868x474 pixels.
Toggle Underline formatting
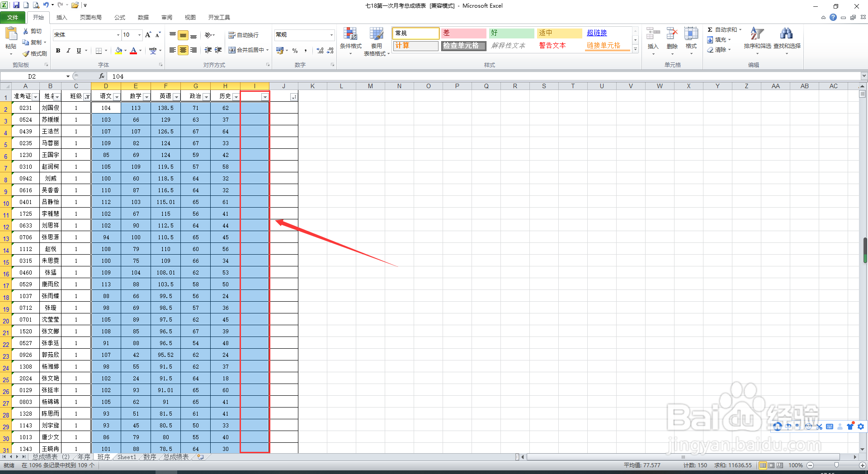[x=79, y=51]
